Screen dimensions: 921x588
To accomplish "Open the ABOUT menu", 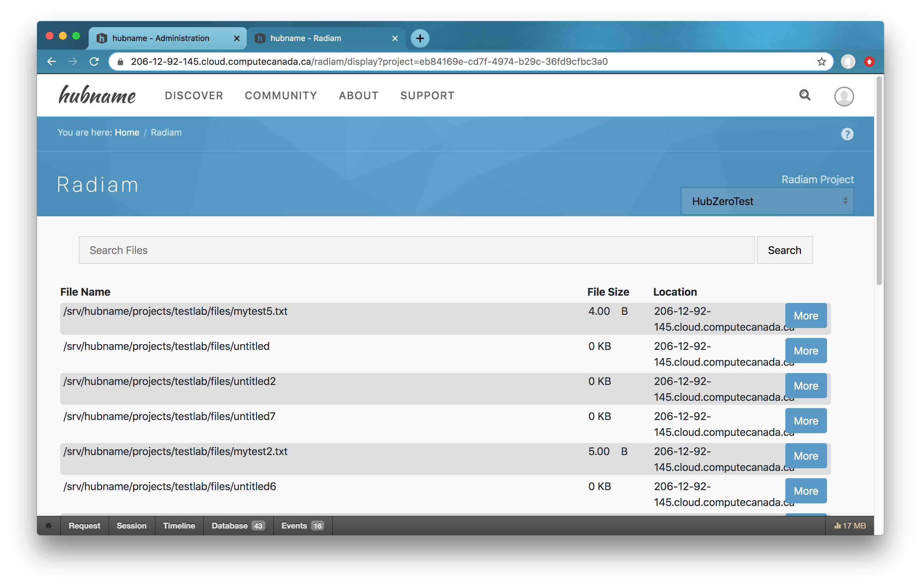I will point(358,96).
